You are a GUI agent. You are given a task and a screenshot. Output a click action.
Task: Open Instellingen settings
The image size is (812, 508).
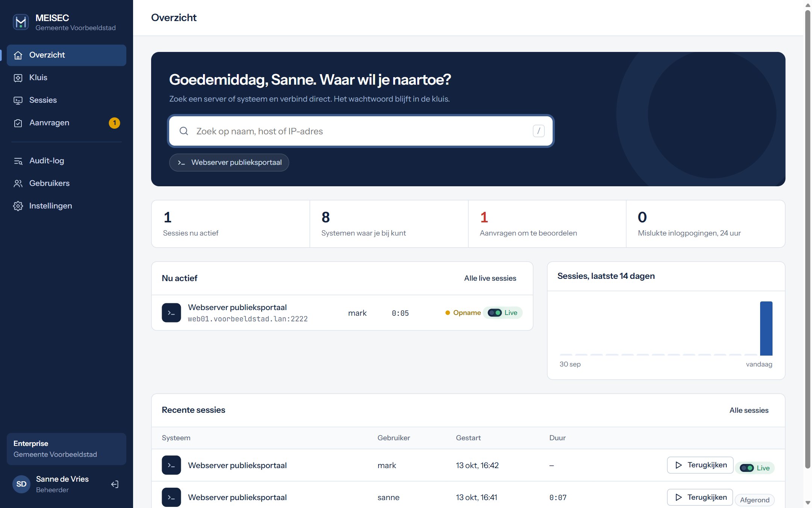pos(67,206)
